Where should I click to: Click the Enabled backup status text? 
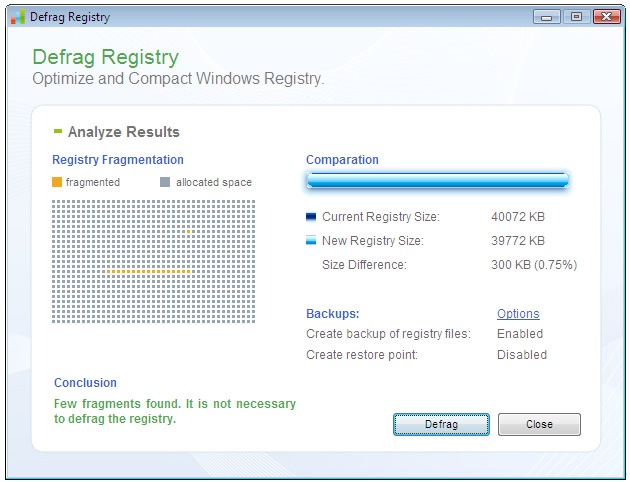pyautogui.click(x=520, y=334)
